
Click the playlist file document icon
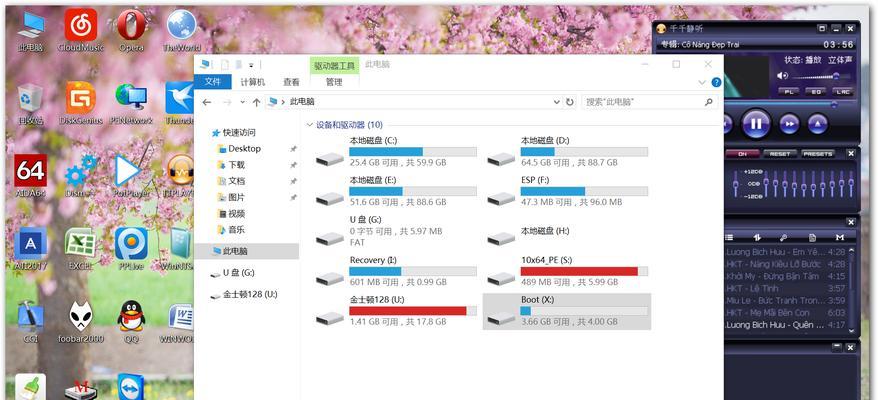coord(812,238)
